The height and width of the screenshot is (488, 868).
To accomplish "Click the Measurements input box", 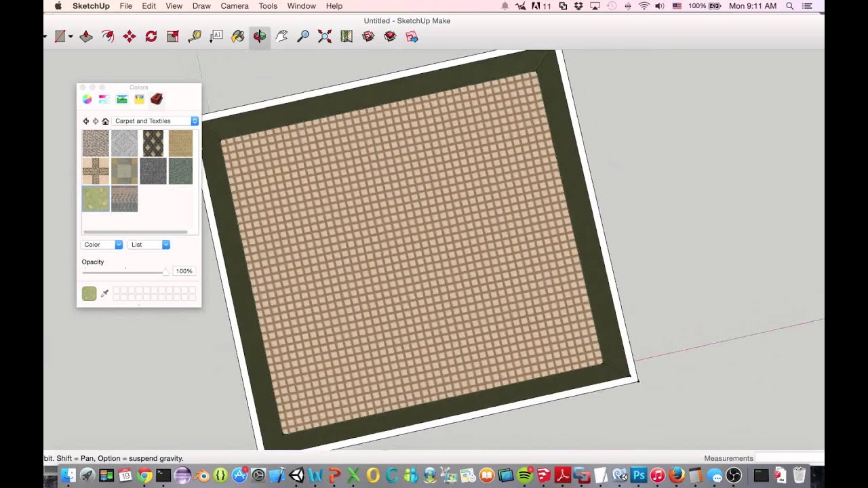I will [x=789, y=458].
